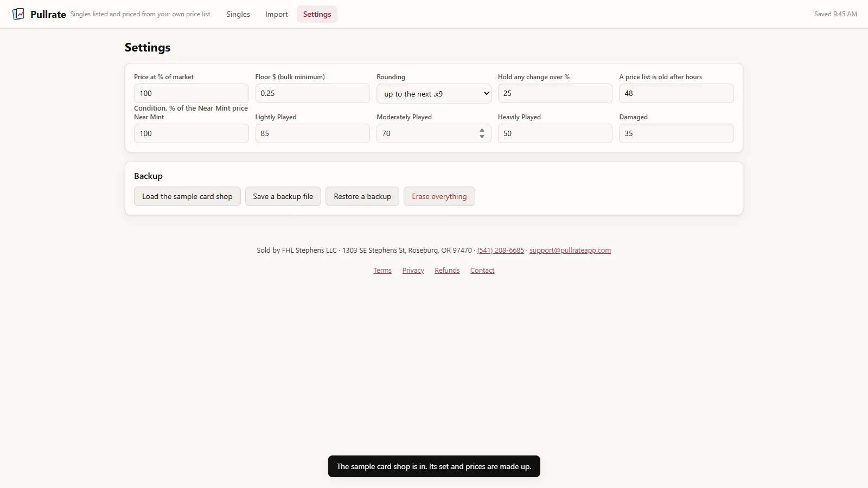
Task: Click the Pullrate chart logo icon
Action: pos(18,14)
